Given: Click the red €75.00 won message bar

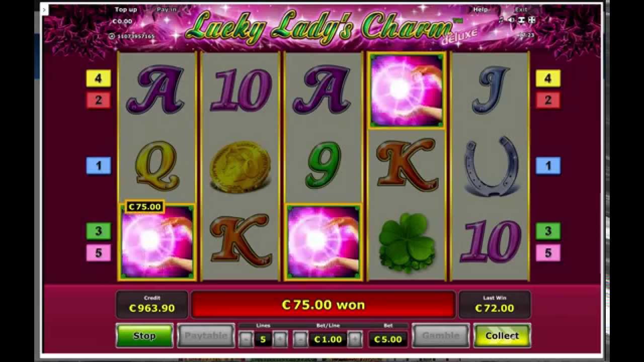Looking at the screenshot, I should tap(324, 305).
